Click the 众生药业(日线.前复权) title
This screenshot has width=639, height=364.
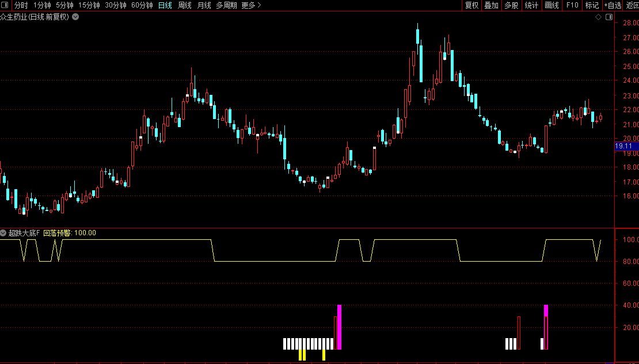(x=35, y=17)
